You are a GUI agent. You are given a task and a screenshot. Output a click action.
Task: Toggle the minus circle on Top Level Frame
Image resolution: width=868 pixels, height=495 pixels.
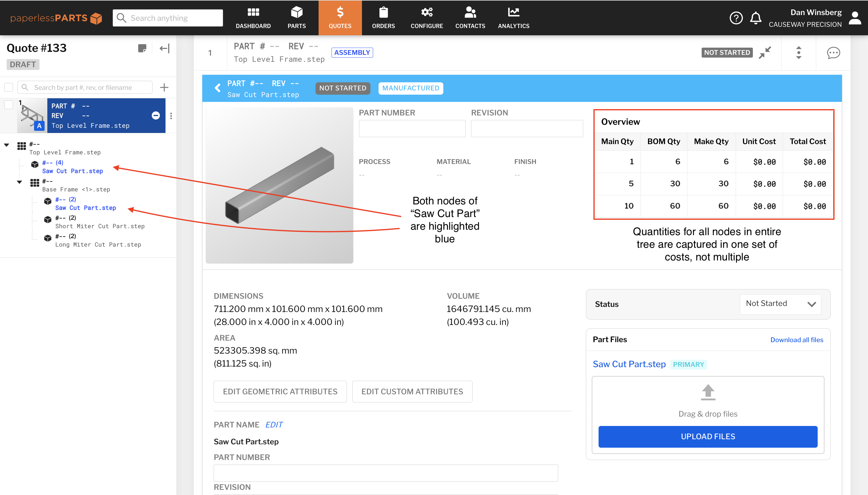pos(156,115)
